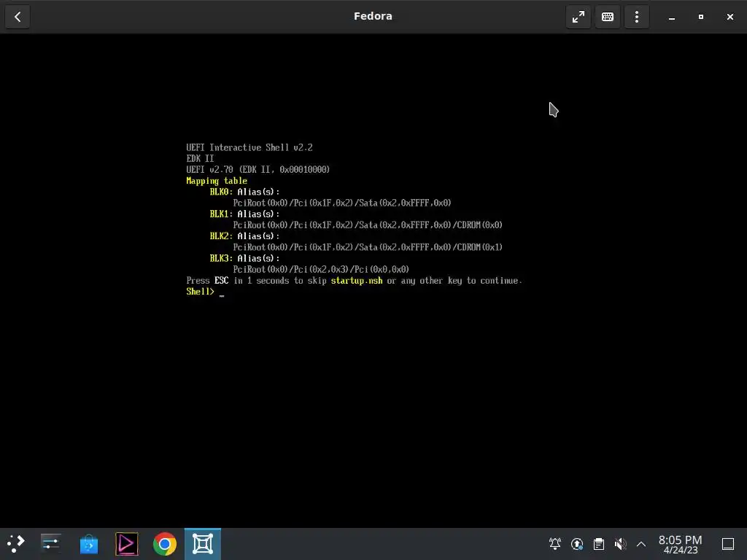This screenshot has height=560, width=747.
Task: Open Discover software store in taskbar
Action: click(88, 543)
